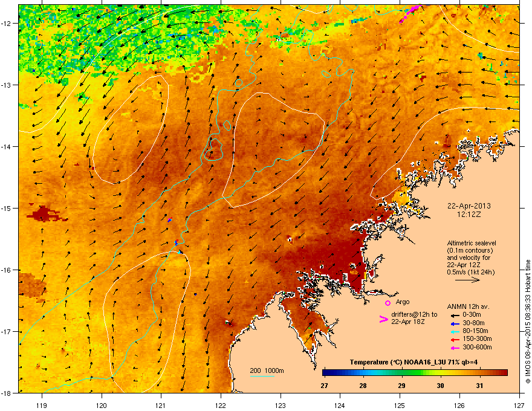The width and height of the screenshot is (532, 411).
Task: Click the '22-Apr-2013' date text
Action: point(469,206)
